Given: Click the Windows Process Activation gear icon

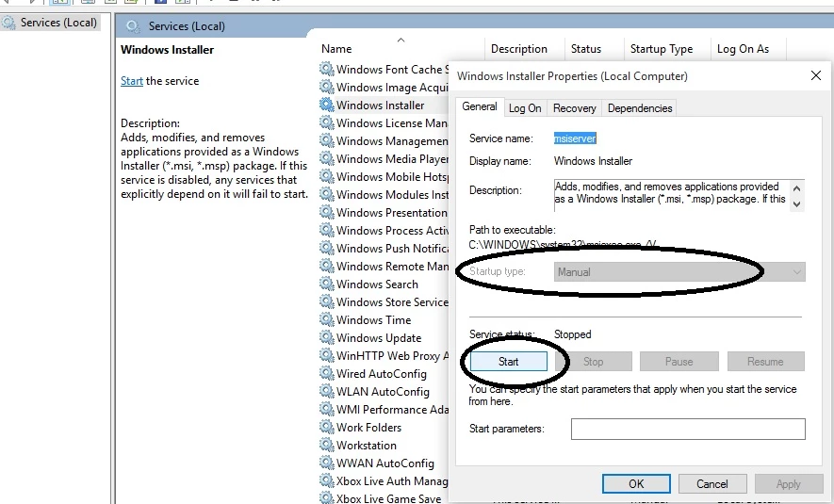Looking at the screenshot, I should 327,230.
